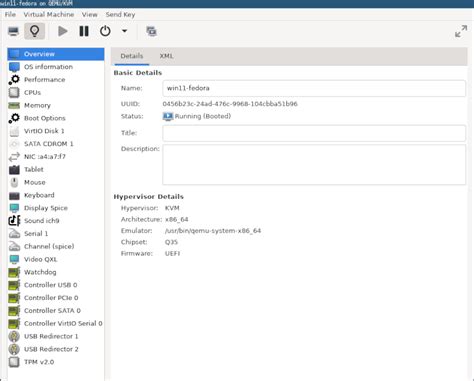Image resolution: width=474 pixels, height=381 pixels.
Task: Open the manage snapshots toolbar icon
Action: coord(151,31)
